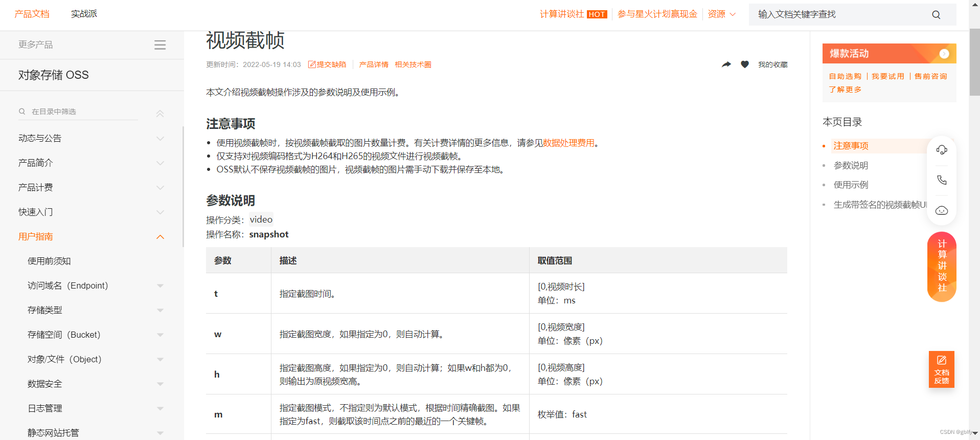Click the 文档反馈 feedback button
This screenshot has height=440, width=980.
[942, 369]
